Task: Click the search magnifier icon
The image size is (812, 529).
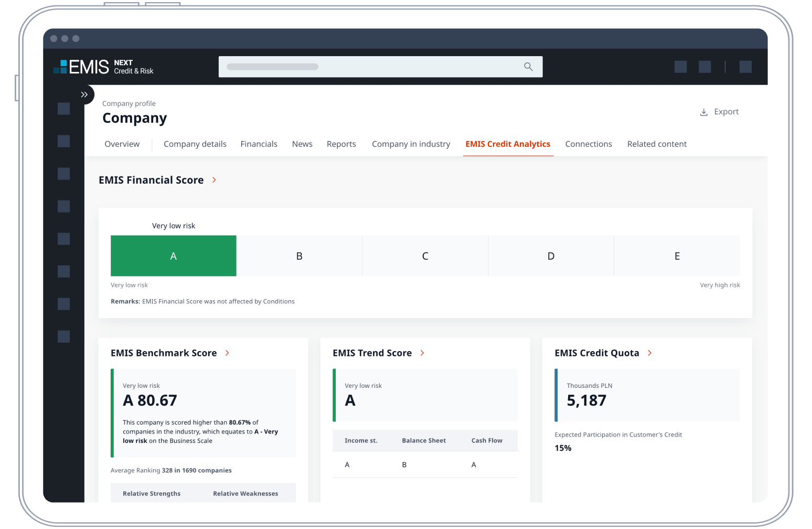Action: tap(528, 67)
